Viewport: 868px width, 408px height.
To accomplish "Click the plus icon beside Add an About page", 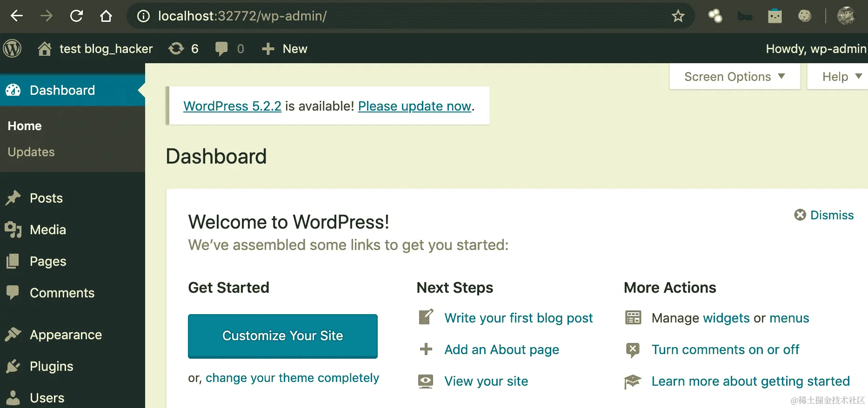I will pyautogui.click(x=426, y=349).
